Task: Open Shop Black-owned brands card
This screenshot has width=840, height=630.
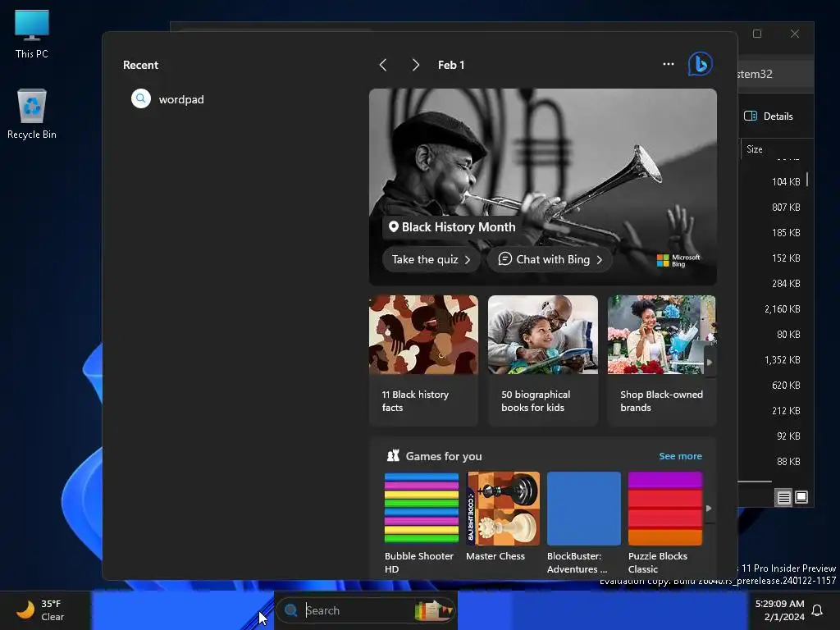Action: (662, 361)
